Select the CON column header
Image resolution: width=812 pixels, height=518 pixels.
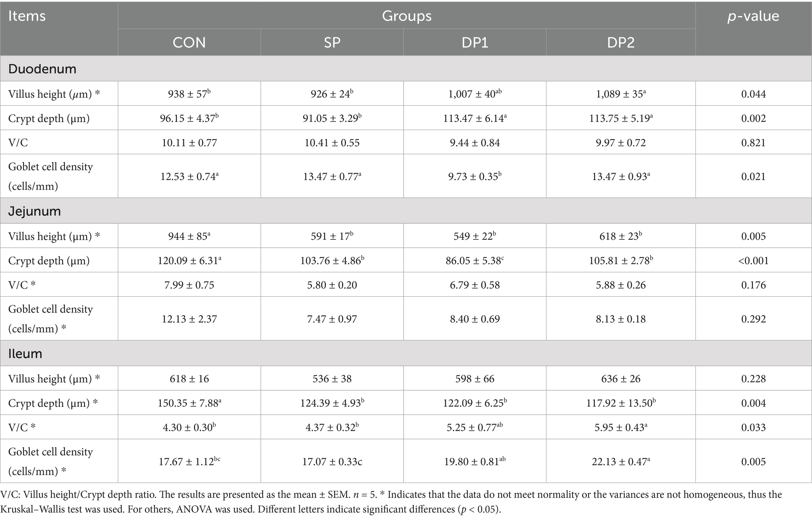(189, 42)
